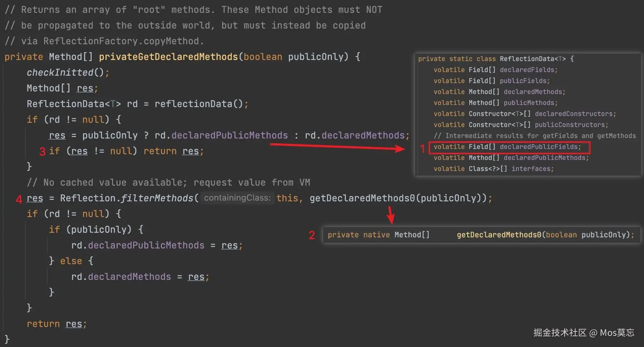
Task: Click the reflectionData() call
Action: tap(199, 104)
